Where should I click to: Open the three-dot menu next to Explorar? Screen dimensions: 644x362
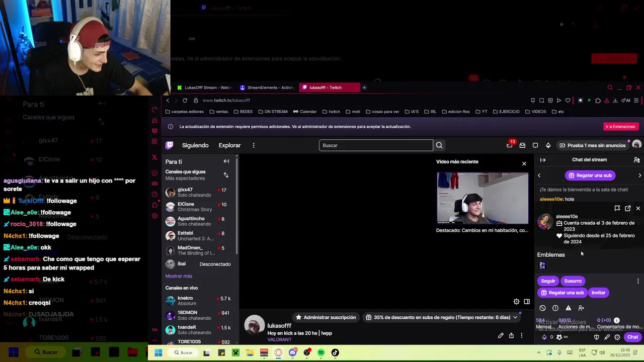click(254, 145)
